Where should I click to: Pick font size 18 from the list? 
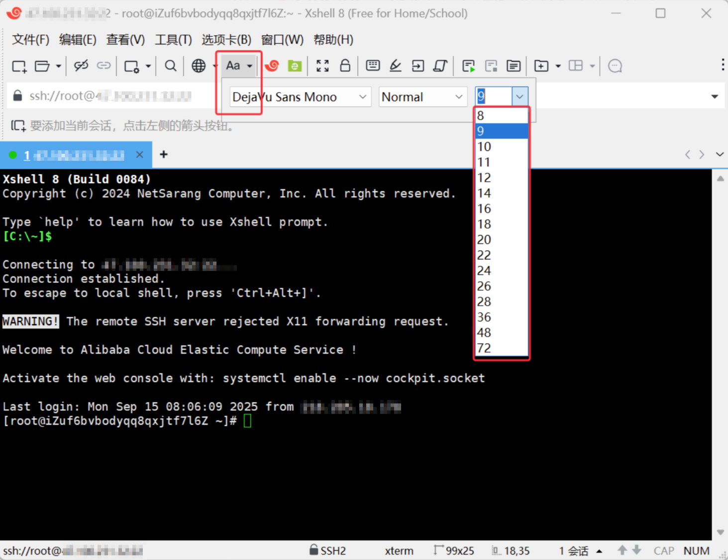[x=501, y=224]
